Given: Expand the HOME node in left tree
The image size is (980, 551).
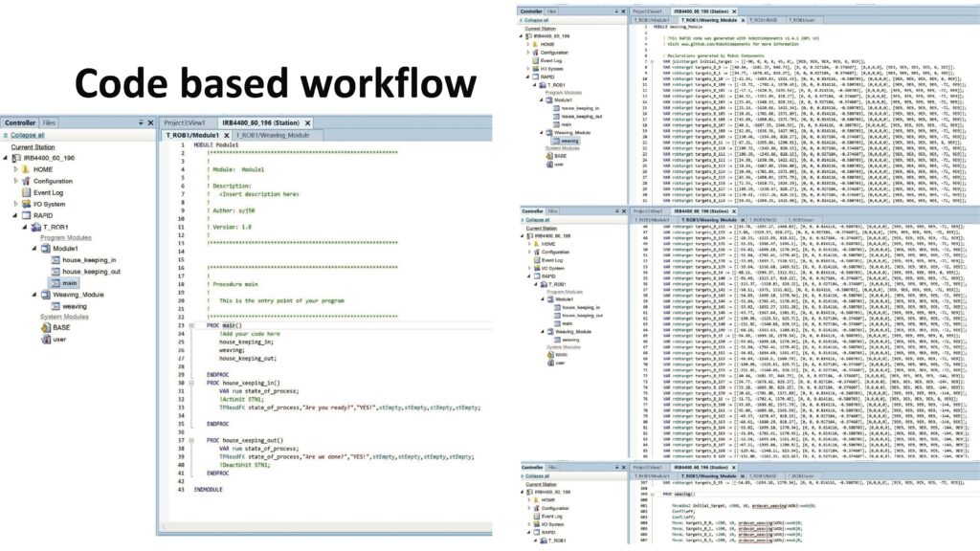Looking at the screenshot, I should pyautogui.click(x=15, y=169).
